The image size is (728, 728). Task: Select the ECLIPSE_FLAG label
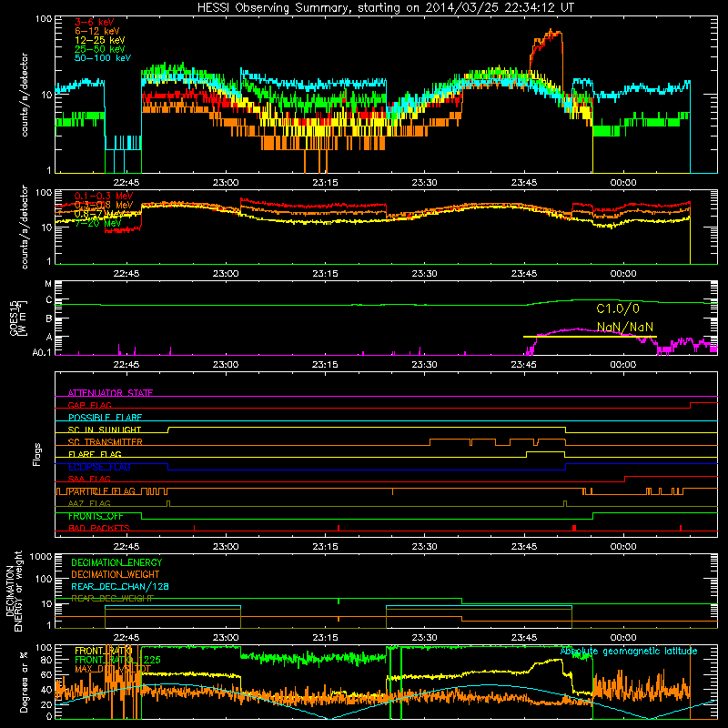(99, 467)
